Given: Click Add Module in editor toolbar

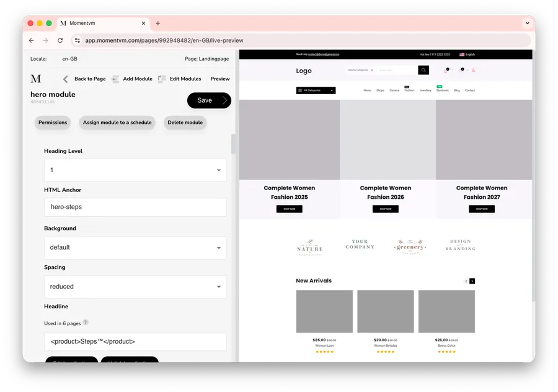Looking at the screenshot, I should (x=138, y=79).
